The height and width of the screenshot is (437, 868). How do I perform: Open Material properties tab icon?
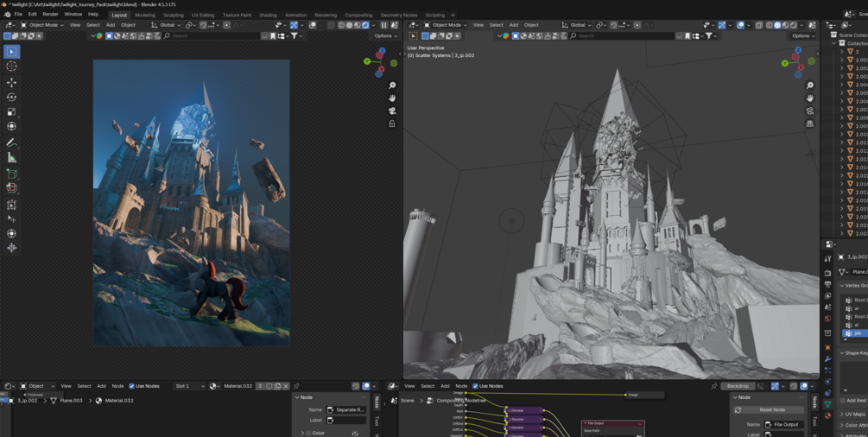pyautogui.click(x=827, y=415)
